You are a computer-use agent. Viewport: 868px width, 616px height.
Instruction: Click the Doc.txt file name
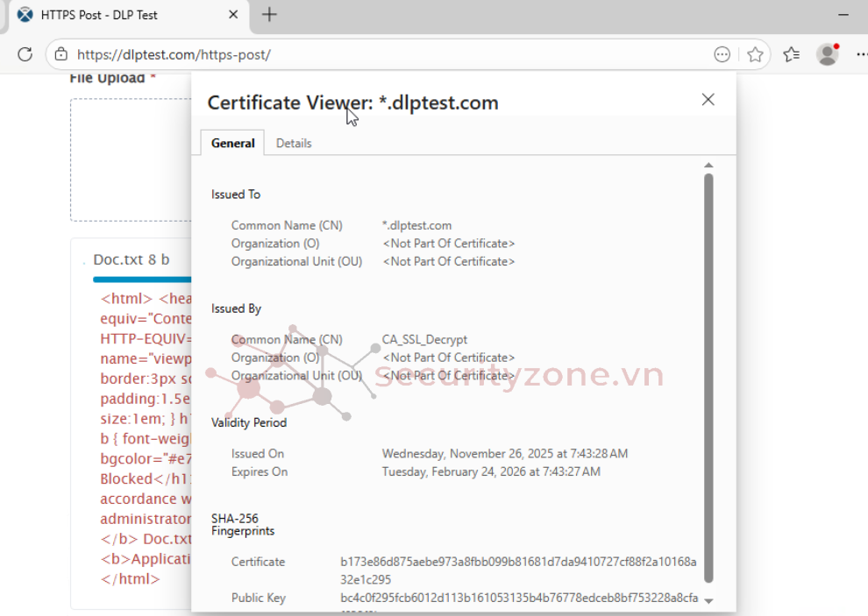[x=118, y=259]
